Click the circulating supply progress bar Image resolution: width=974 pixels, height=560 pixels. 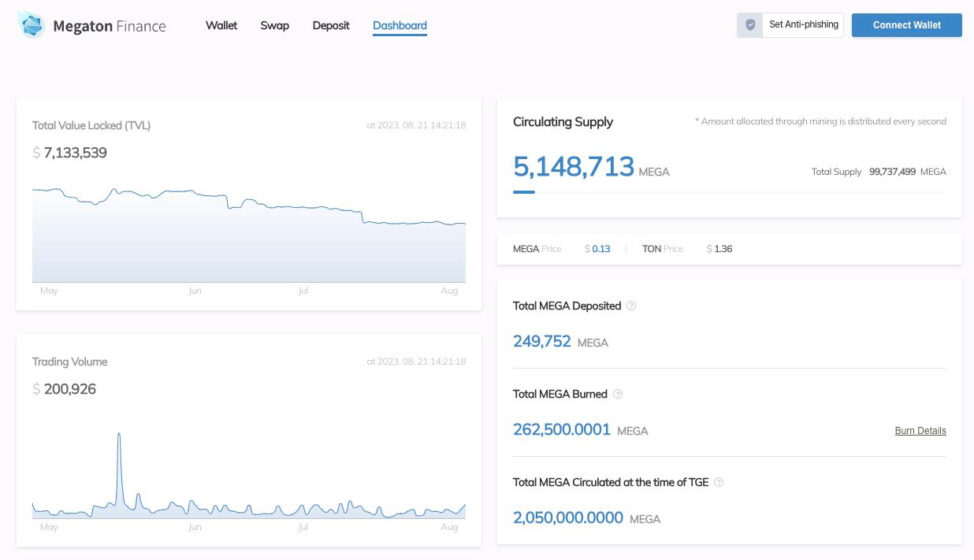(729, 191)
